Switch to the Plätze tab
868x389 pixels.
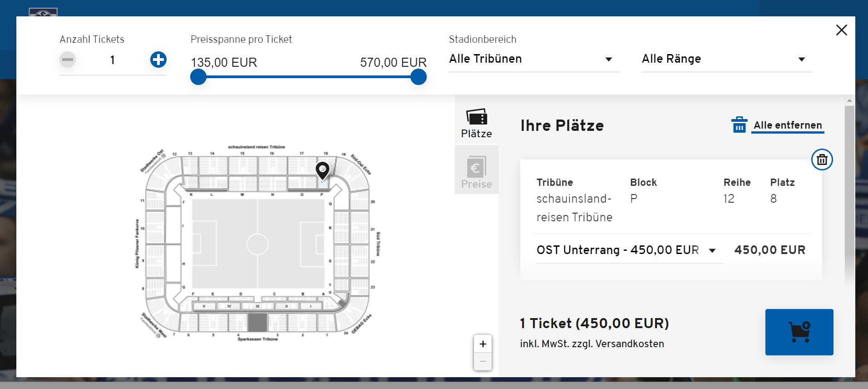tap(476, 123)
